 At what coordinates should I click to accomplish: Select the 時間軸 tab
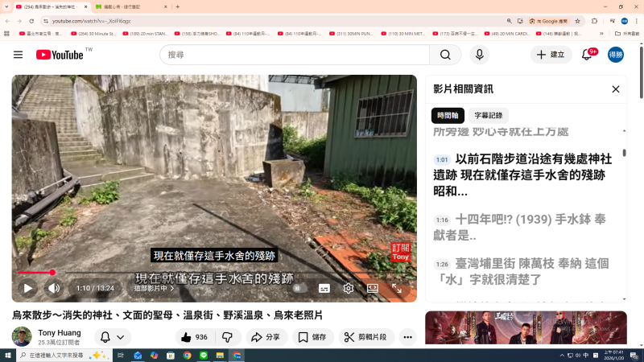tap(448, 116)
